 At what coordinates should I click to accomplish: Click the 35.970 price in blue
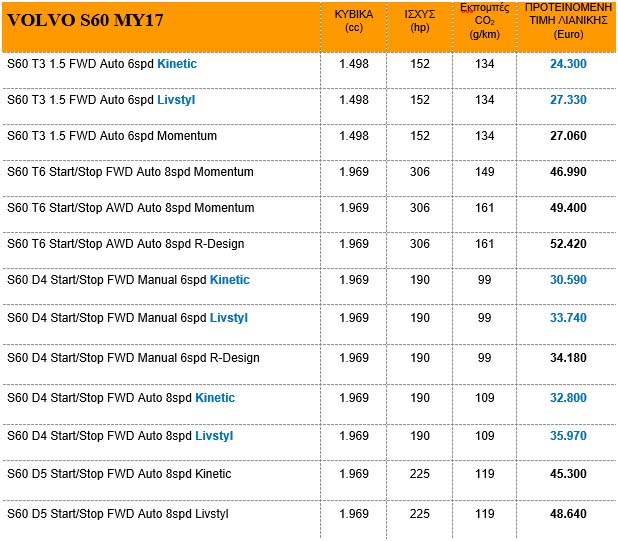coord(567,436)
